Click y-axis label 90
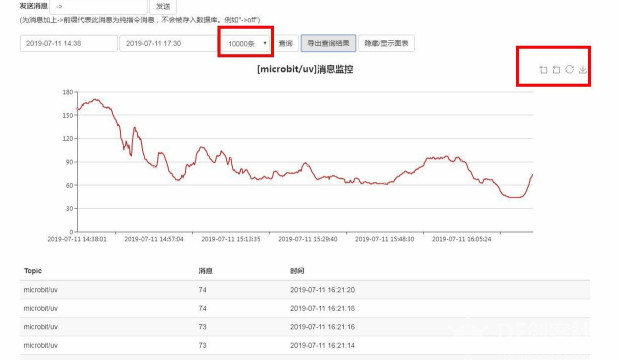This screenshot has height=360, width=620. point(70,162)
